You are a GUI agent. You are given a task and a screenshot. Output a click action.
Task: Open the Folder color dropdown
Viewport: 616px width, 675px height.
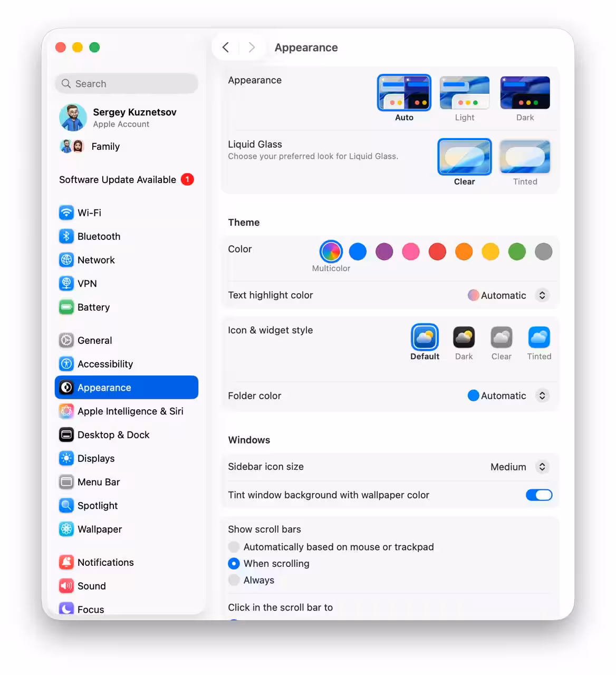tap(542, 396)
